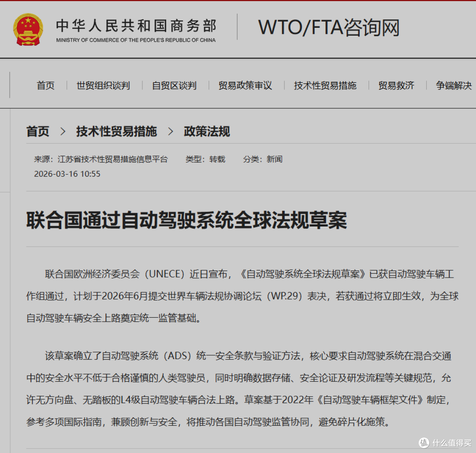Open 技术性贸易措施 in the top navigation
476x453 pixels.
point(325,85)
